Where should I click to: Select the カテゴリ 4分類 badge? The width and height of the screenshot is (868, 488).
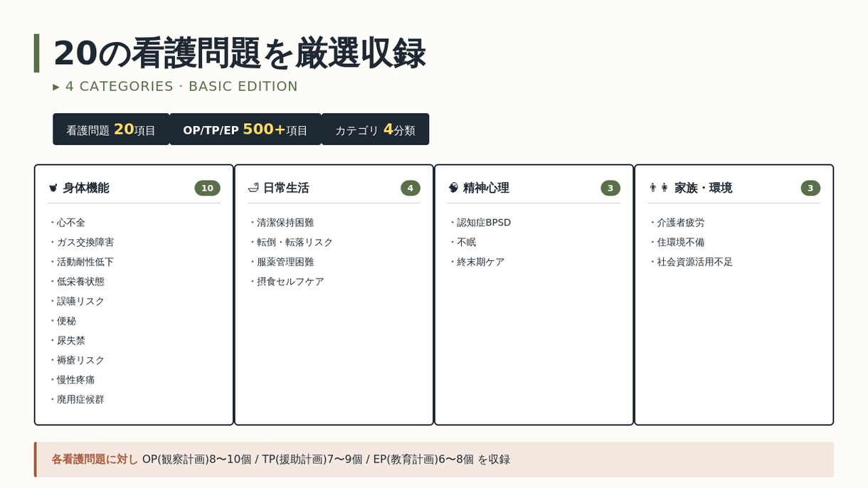pos(375,129)
